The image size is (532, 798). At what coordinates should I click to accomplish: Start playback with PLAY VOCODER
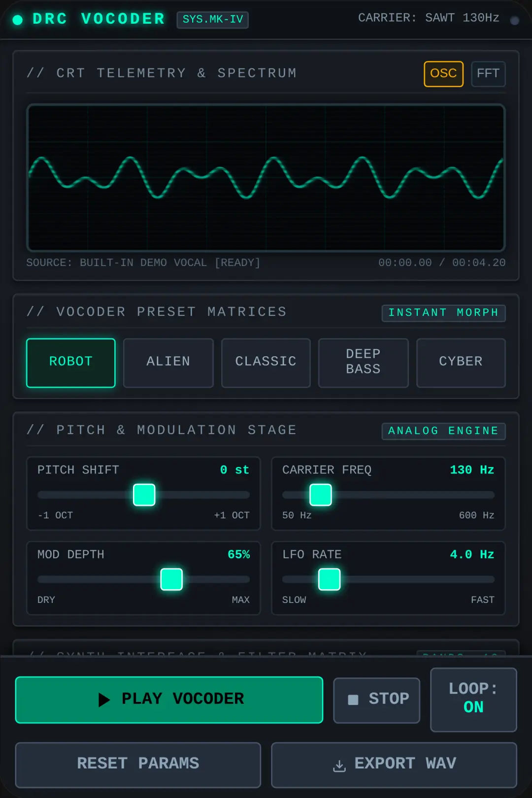[x=169, y=699]
